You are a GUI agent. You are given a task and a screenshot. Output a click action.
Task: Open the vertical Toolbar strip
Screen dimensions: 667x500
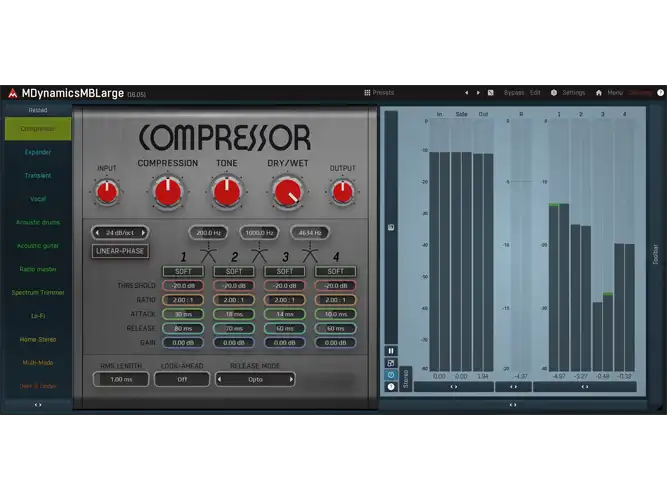(656, 254)
